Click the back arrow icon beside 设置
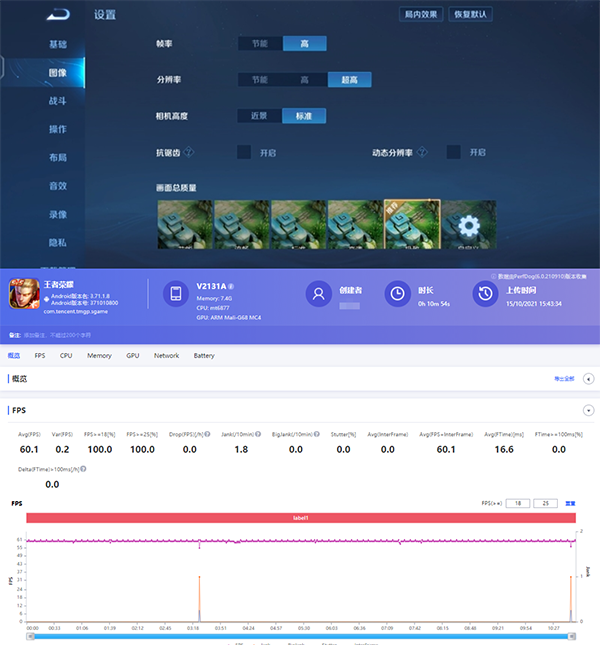 60,15
